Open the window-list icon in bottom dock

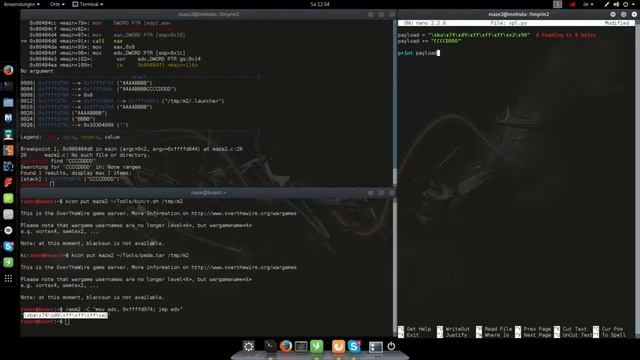(x=376, y=347)
